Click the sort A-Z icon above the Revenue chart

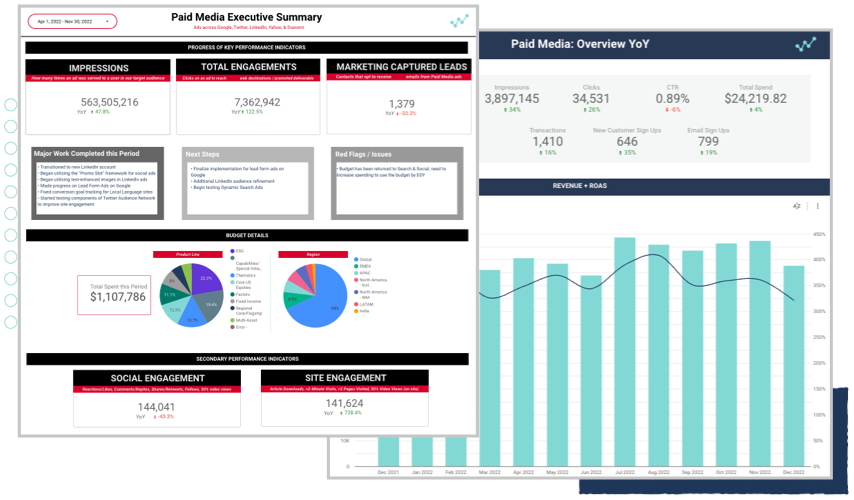[x=796, y=206]
